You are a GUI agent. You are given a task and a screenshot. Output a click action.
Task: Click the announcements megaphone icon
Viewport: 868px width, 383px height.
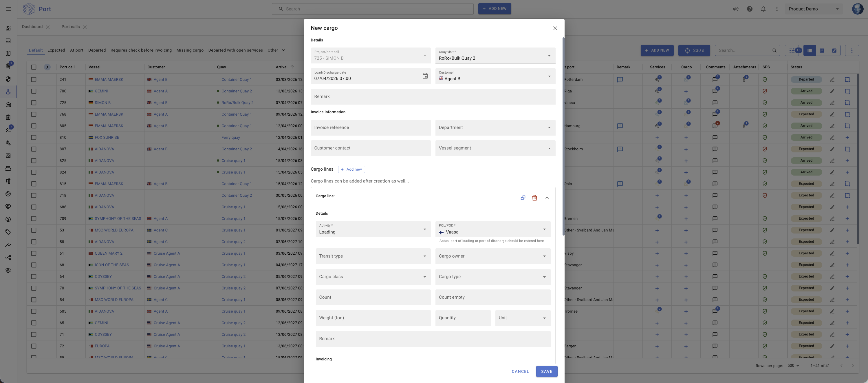(x=736, y=9)
